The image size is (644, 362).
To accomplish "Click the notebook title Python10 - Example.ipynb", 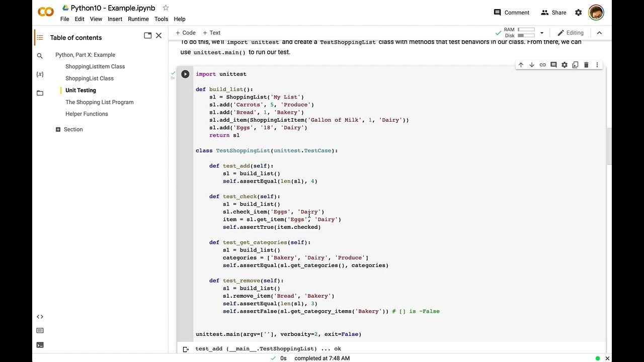I will [114, 8].
